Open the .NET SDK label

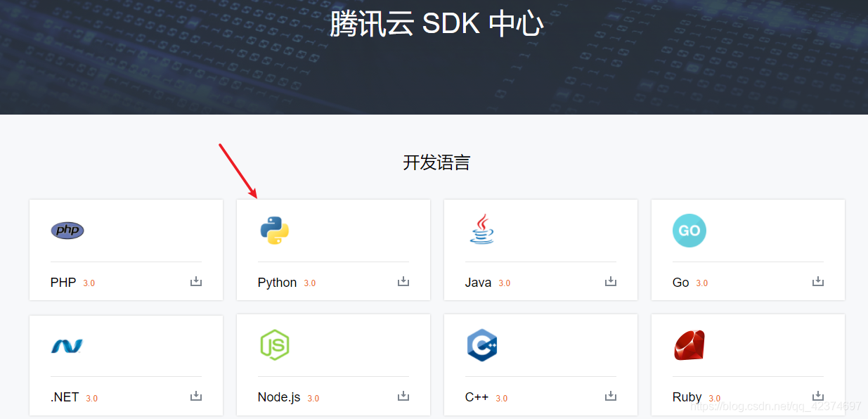coord(65,397)
